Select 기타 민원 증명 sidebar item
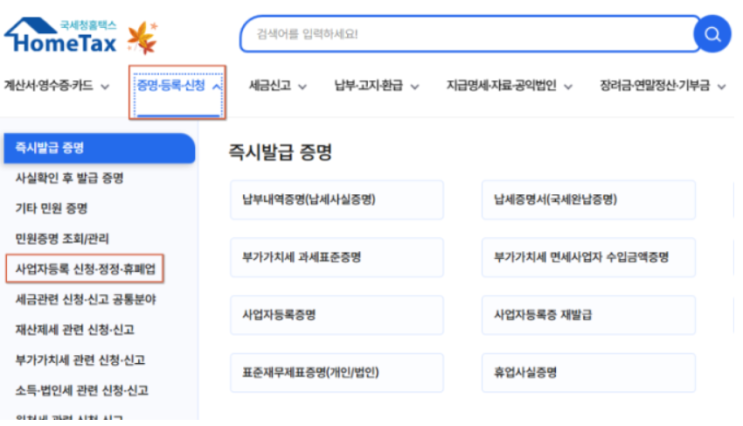This screenshot has width=743, height=426. (x=51, y=208)
